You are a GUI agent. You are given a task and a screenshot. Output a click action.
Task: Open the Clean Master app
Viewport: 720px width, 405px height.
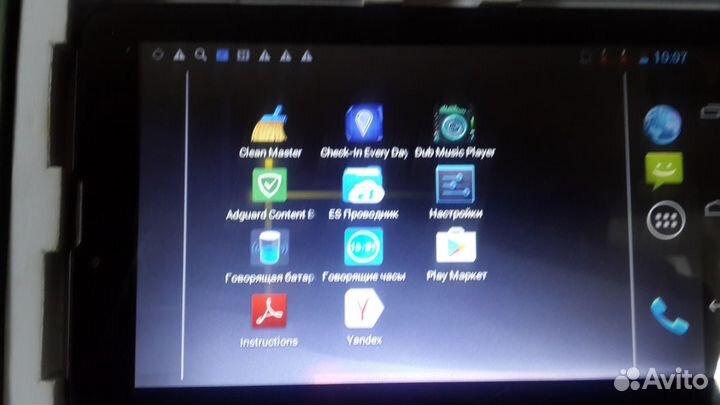268,126
